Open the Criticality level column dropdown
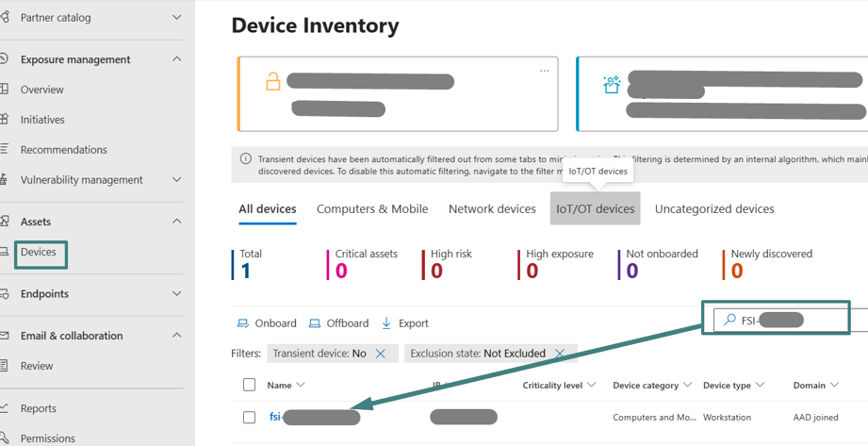 click(592, 386)
